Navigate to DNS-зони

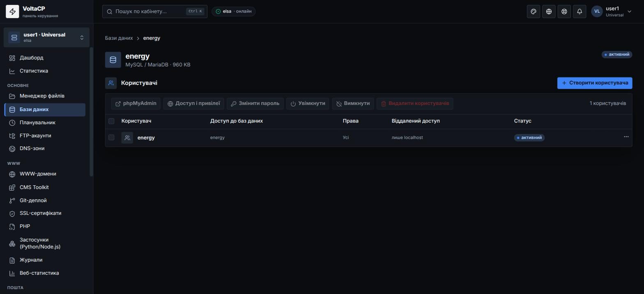[45, 148]
